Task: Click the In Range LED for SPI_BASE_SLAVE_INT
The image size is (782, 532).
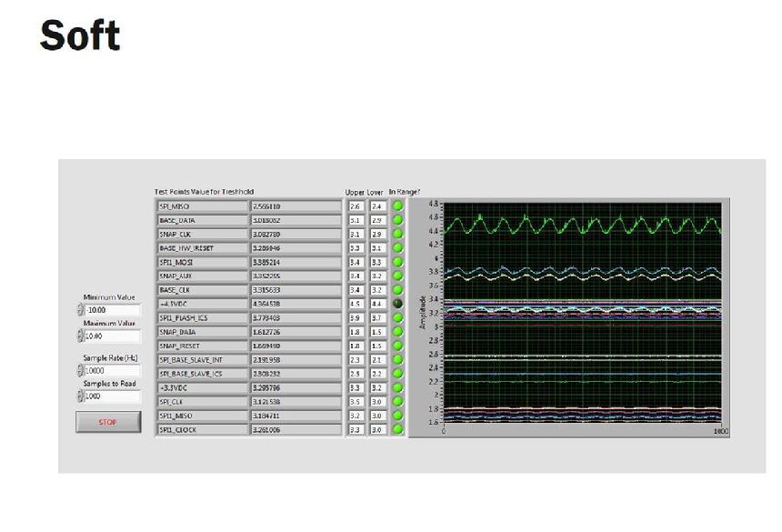Action: point(397,359)
